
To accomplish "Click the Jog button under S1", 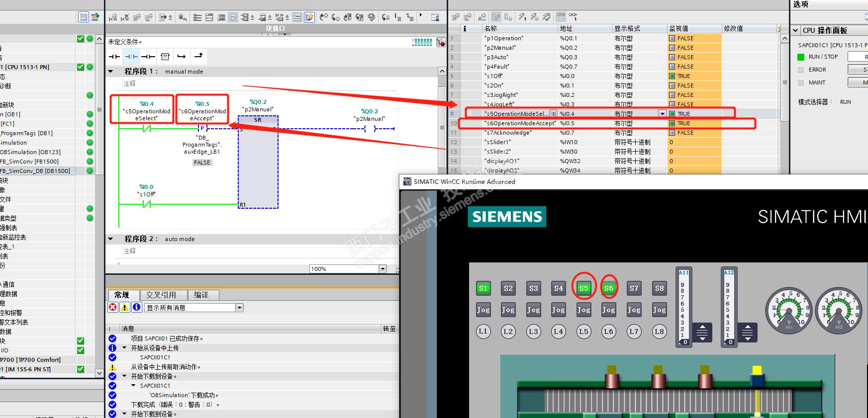I will (483, 310).
